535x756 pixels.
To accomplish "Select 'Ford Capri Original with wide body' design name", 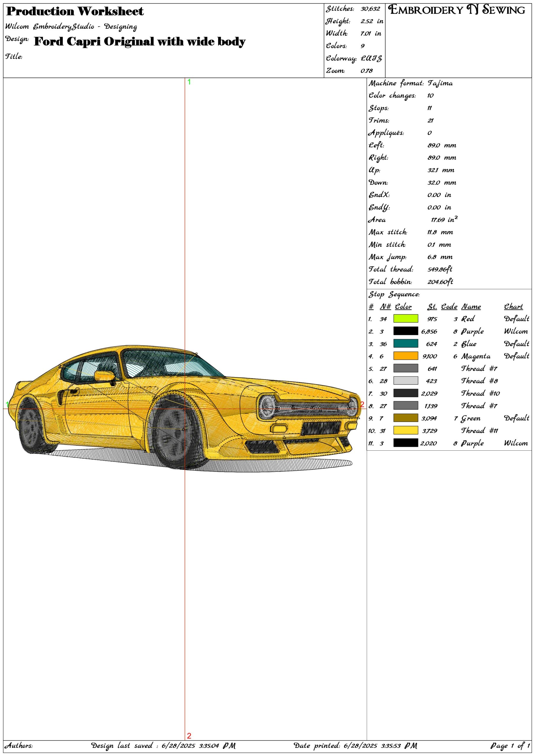I will 140,42.
